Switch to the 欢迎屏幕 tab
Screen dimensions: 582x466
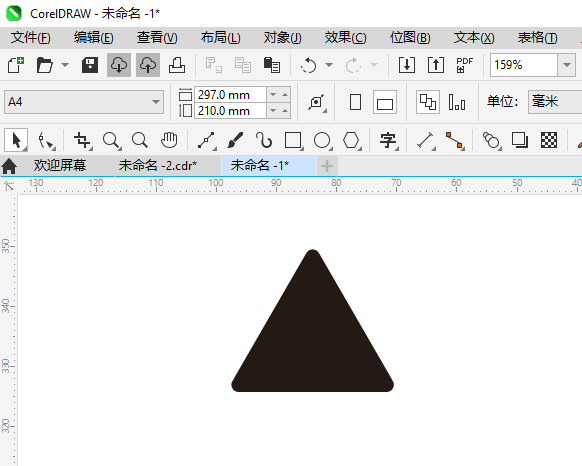60,166
